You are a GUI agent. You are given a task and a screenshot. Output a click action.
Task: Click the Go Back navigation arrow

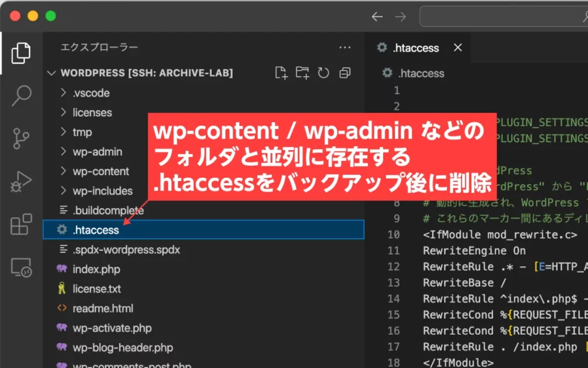click(377, 16)
